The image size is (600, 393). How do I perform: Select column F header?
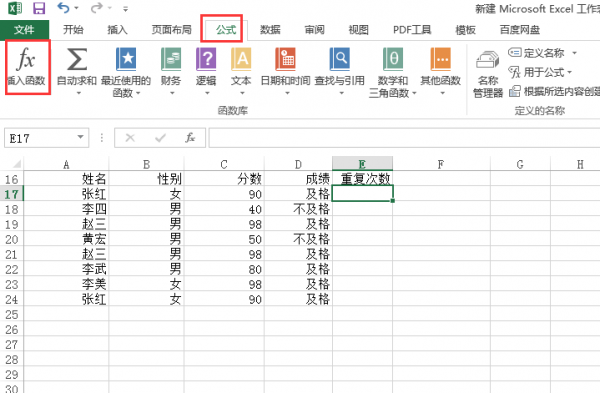pyautogui.click(x=441, y=165)
